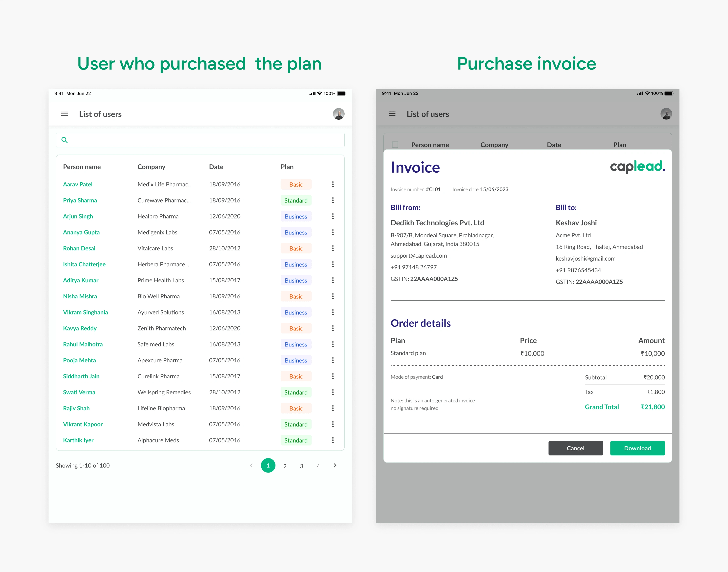Click Subtotal amount ₹20,000
The image size is (728, 572).
(654, 377)
